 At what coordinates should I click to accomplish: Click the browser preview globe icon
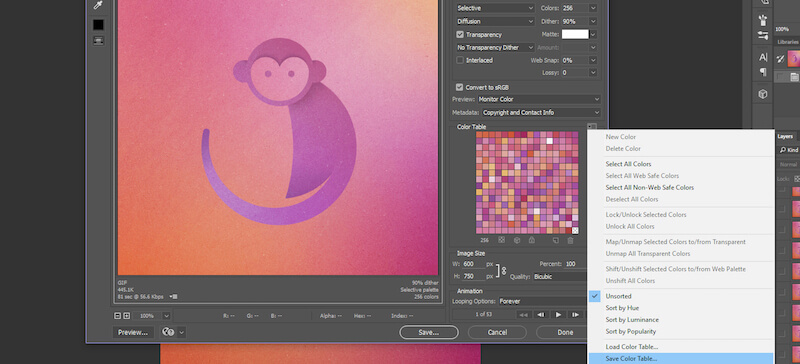point(168,332)
